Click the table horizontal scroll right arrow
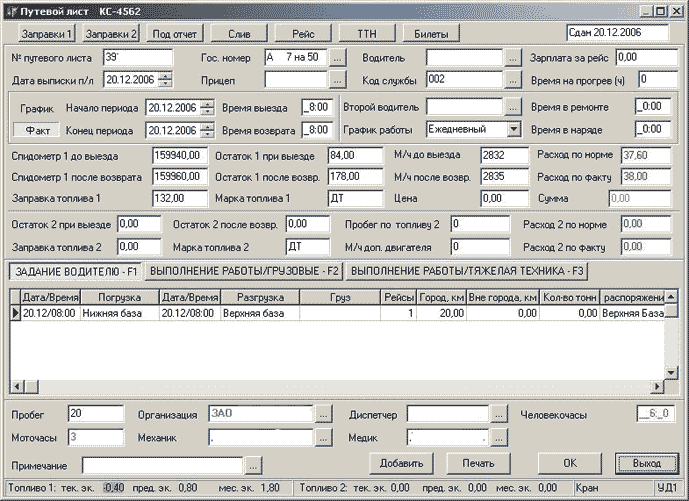The height and width of the screenshot is (501, 689). click(x=657, y=387)
